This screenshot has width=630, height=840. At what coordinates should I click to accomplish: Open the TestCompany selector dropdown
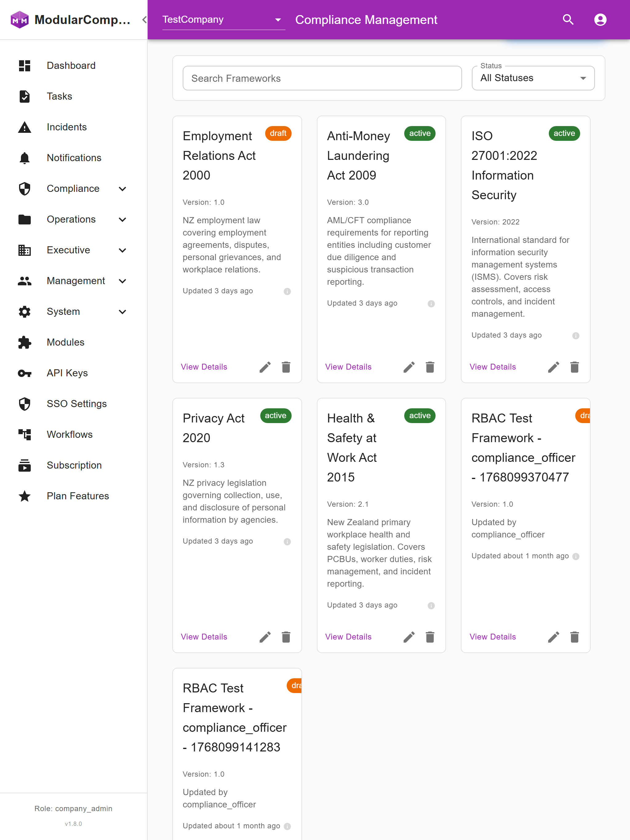click(223, 20)
